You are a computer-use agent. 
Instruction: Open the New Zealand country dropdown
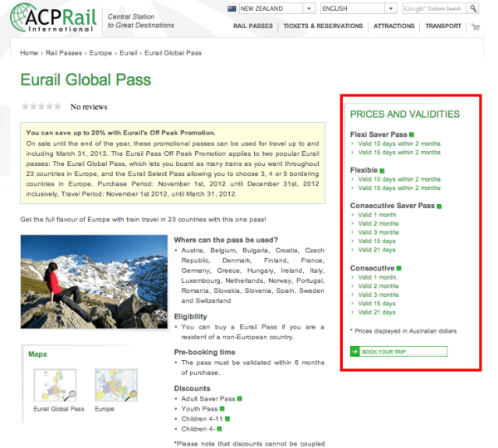point(277,8)
